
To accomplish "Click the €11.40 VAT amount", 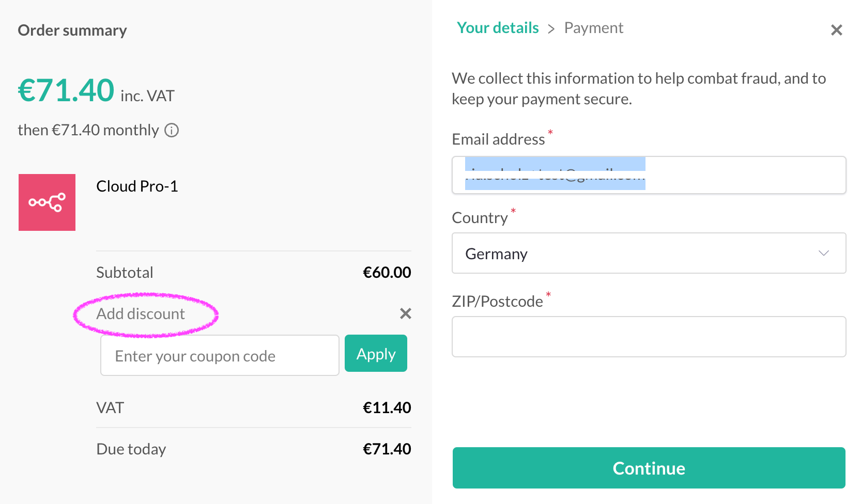I will [x=387, y=408].
